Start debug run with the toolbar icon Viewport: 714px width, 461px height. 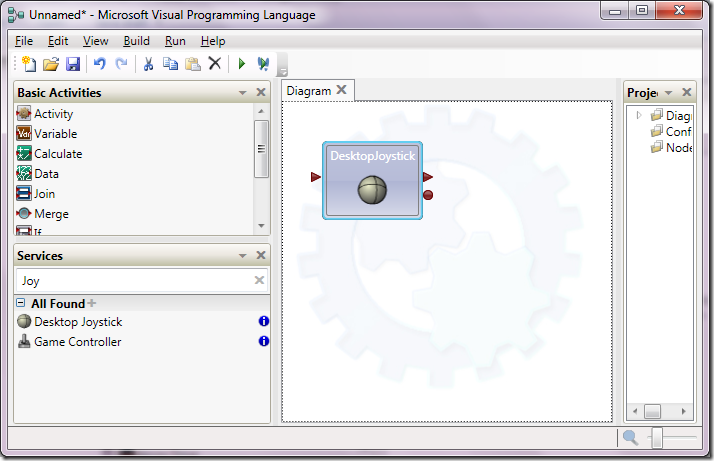pos(263,64)
